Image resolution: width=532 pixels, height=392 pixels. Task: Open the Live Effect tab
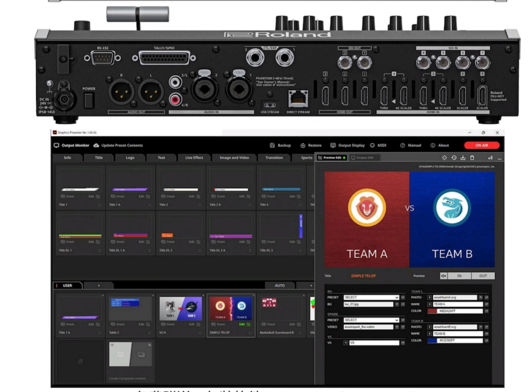point(194,158)
